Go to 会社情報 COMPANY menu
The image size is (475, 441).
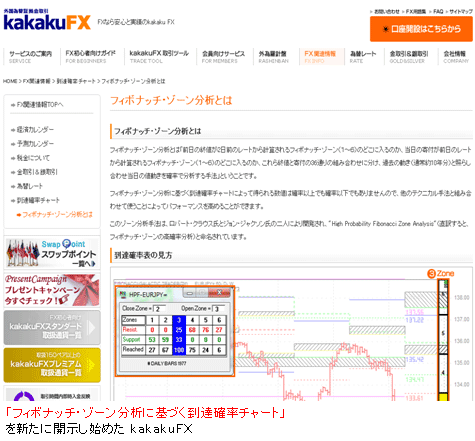456,57
